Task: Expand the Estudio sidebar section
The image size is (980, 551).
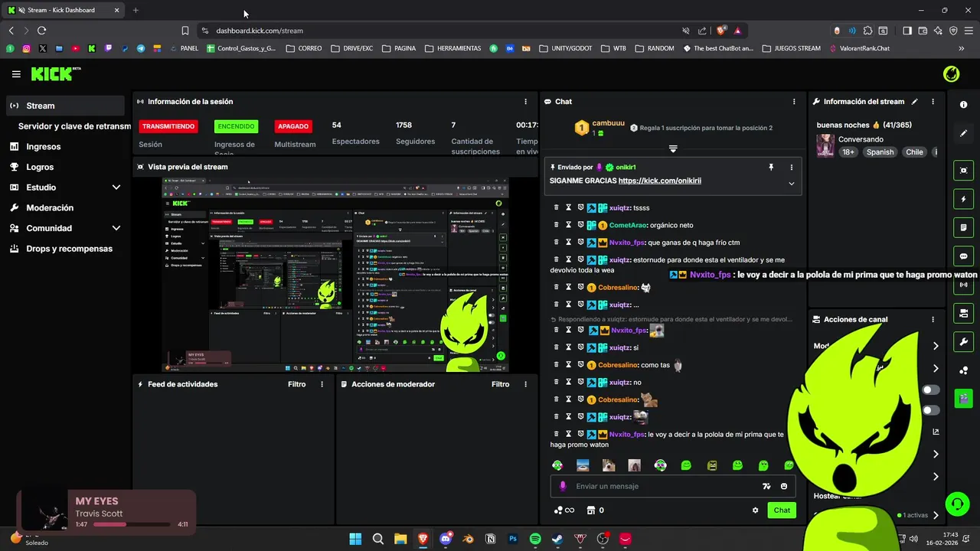Action: click(116, 187)
